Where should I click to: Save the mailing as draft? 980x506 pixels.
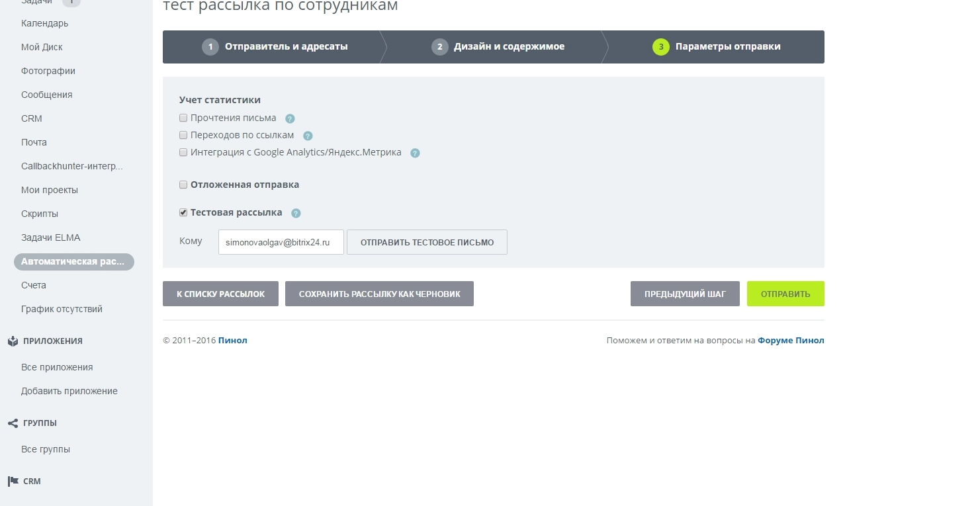(x=379, y=294)
